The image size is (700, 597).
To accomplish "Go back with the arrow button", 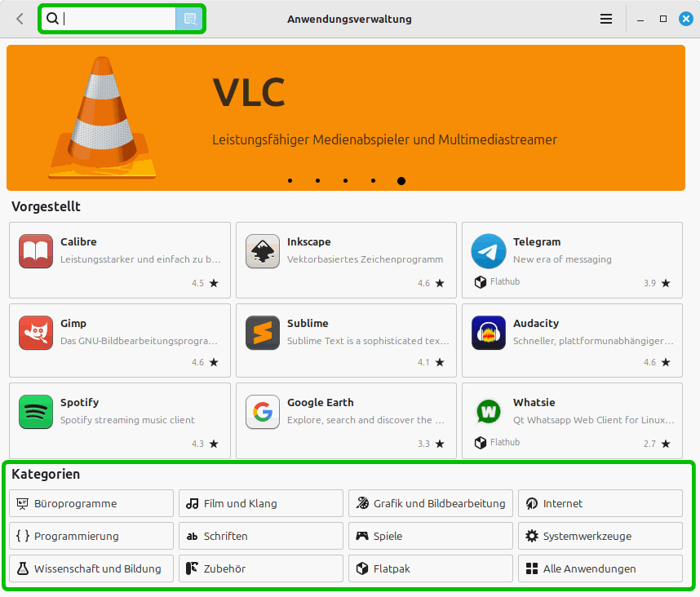I will [x=20, y=19].
